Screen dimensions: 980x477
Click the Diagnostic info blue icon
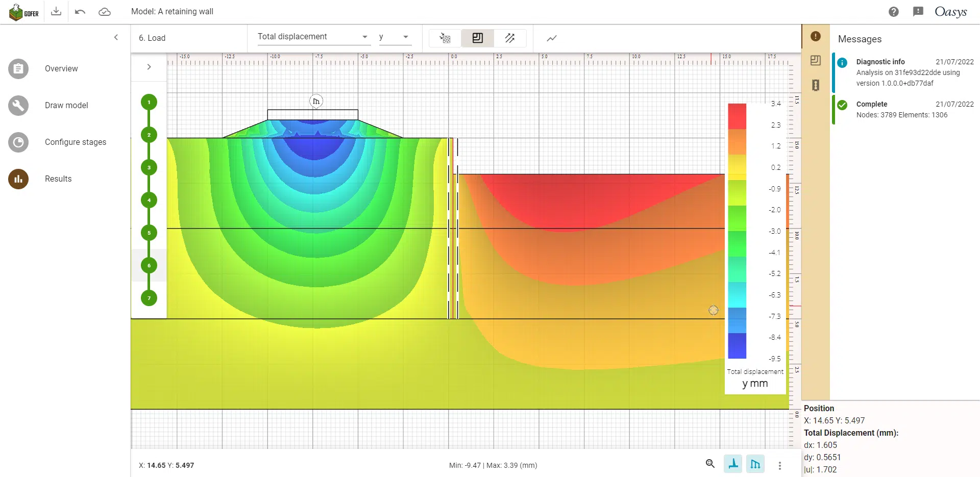click(842, 63)
